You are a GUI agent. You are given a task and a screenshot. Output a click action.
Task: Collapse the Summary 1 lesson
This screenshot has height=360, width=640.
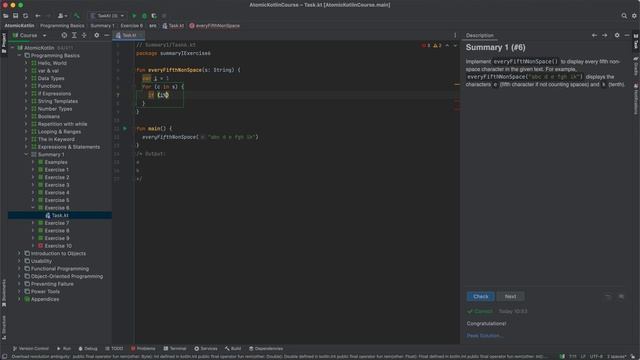(26, 155)
